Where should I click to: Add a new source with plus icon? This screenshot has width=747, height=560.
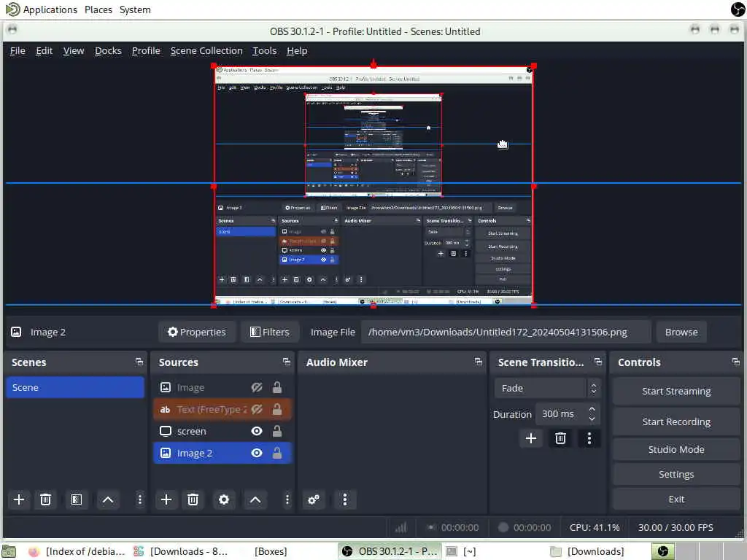click(166, 499)
